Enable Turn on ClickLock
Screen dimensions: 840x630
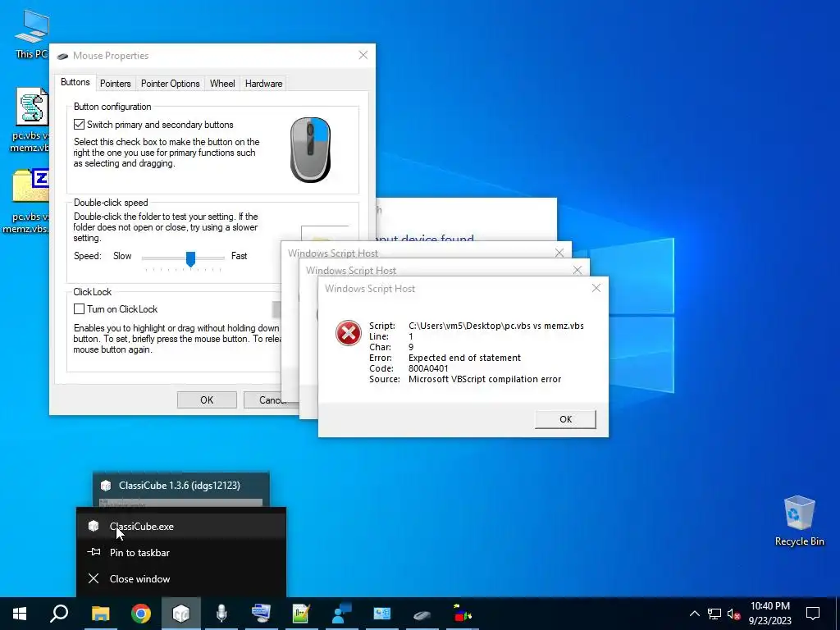tap(80, 309)
